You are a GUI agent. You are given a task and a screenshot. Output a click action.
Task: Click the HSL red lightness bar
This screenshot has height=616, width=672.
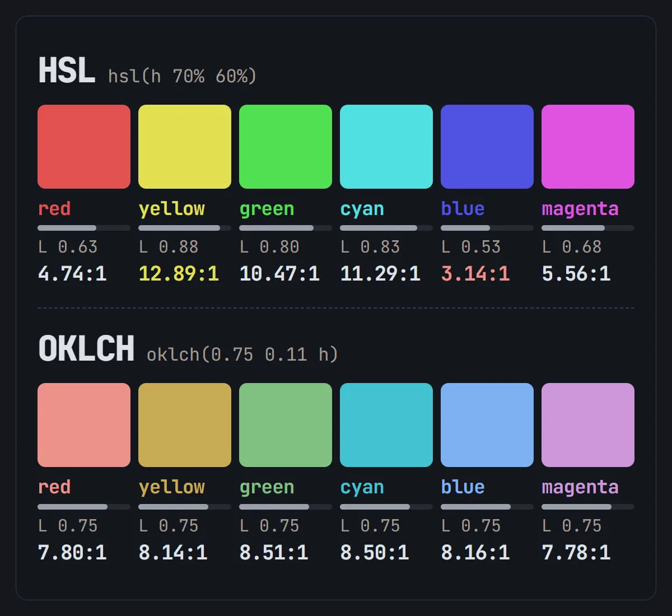84,228
